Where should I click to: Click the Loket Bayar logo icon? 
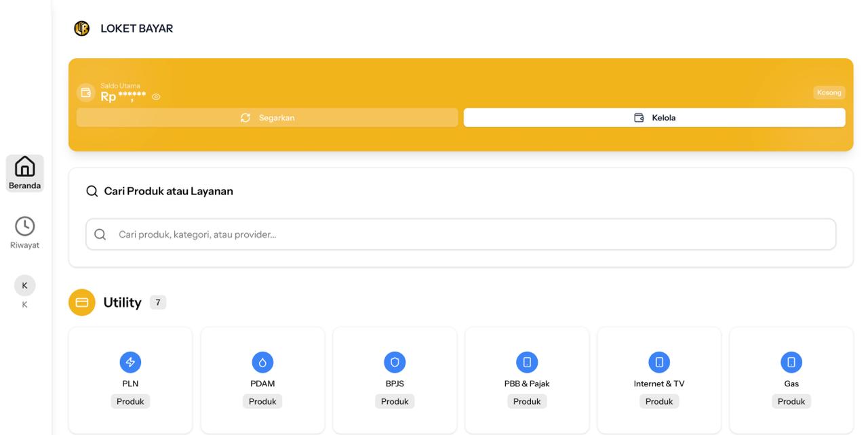82,28
